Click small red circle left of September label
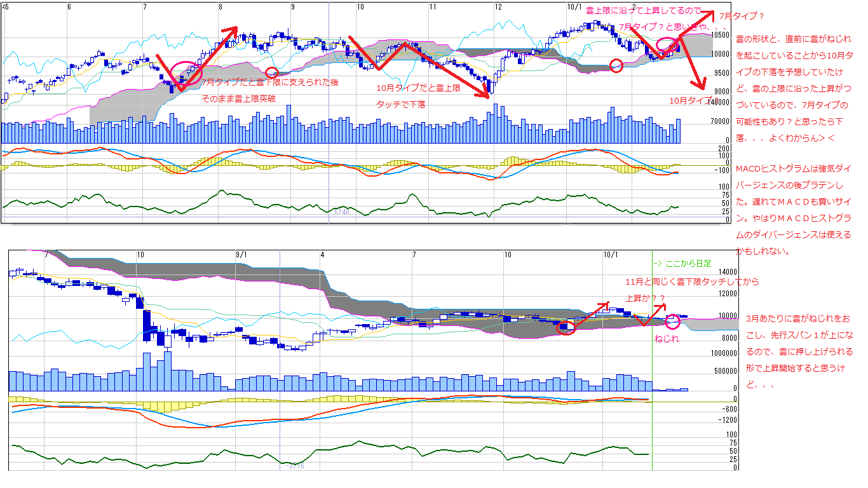 click(272, 73)
